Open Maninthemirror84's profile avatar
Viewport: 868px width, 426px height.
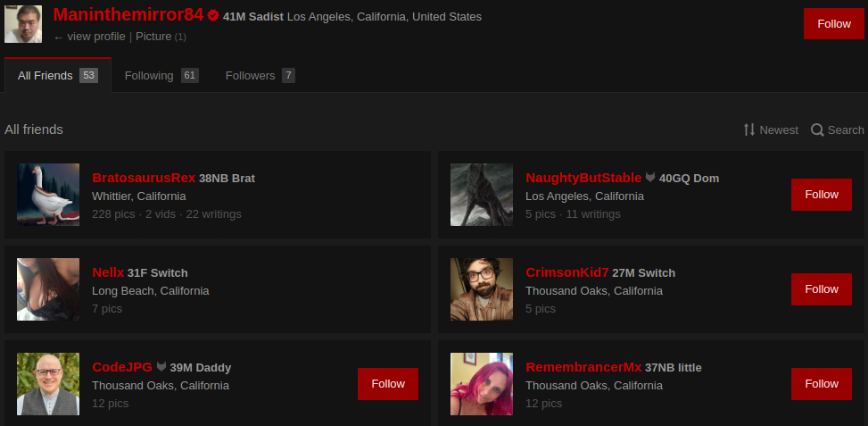[23, 24]
